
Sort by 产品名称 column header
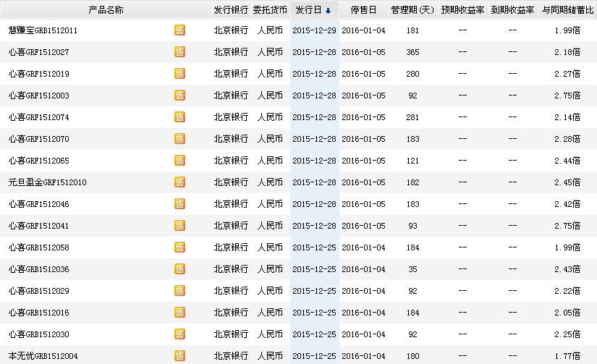click(x=106, y=10)
